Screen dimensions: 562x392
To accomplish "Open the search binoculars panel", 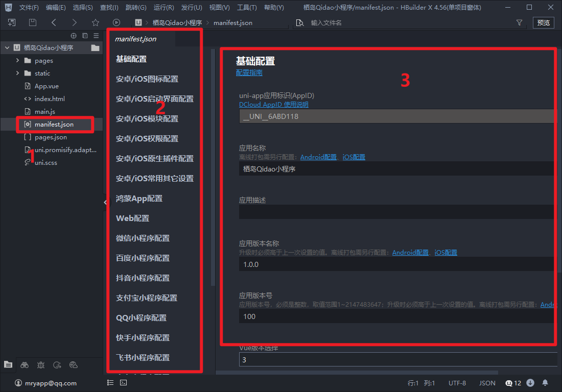I will pyautogui.click(x=25, y=365).
